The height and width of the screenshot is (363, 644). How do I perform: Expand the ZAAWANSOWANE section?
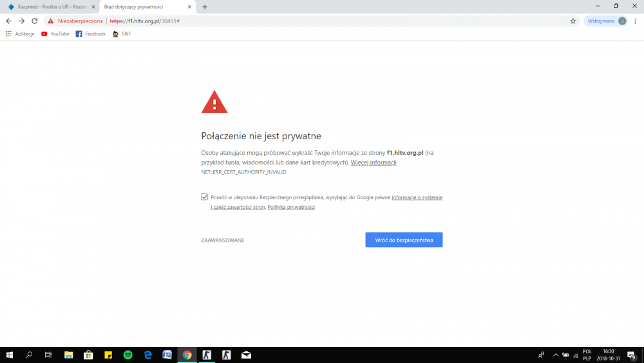[x=223, y=240]
